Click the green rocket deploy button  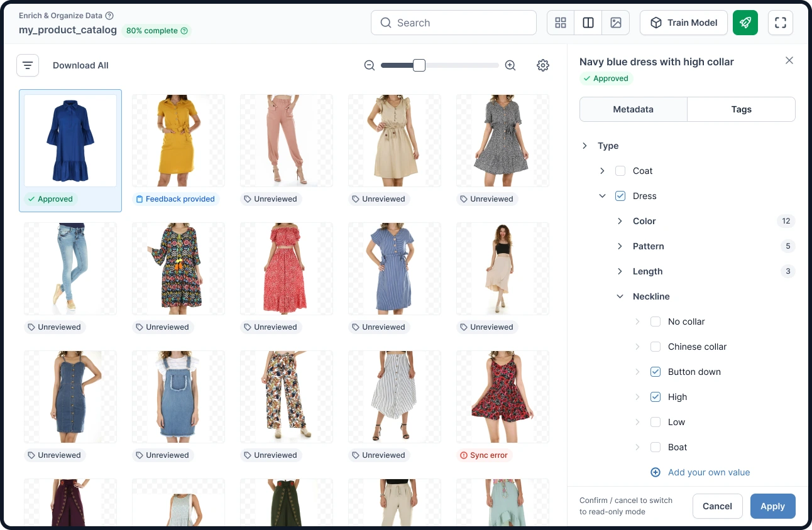click(x=745, y=23)
